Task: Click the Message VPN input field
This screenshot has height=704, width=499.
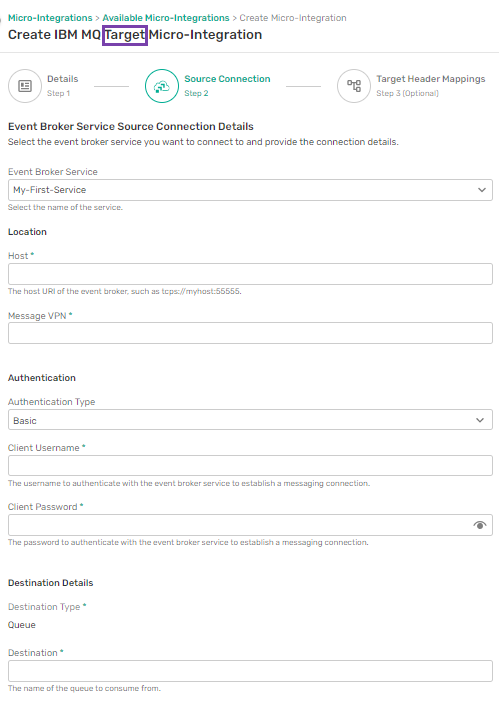Action: (250, 333)
